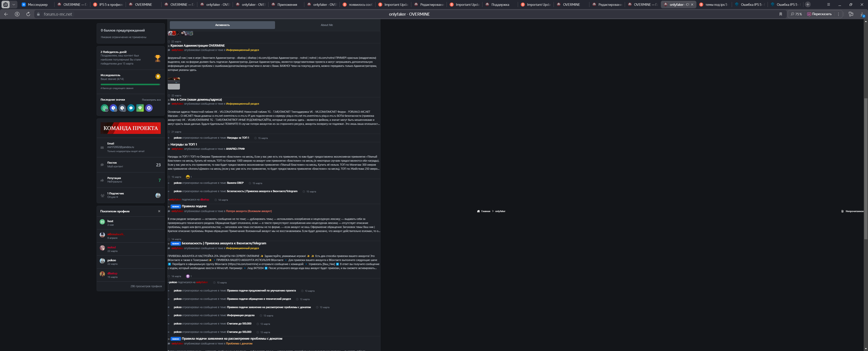Open the post image thumbnail attachment
The width and height of the screenshot is (868, 351).
pyautogui.click(x=174, y=83)
